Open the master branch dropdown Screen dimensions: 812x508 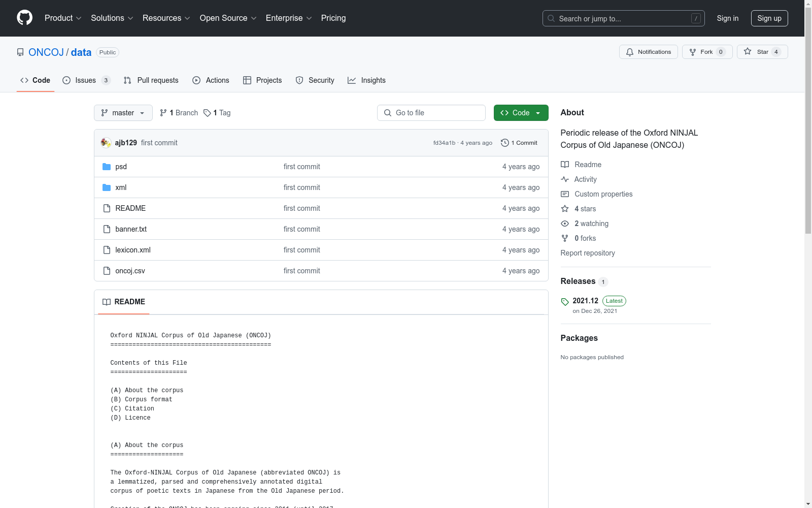click(123, 113)
